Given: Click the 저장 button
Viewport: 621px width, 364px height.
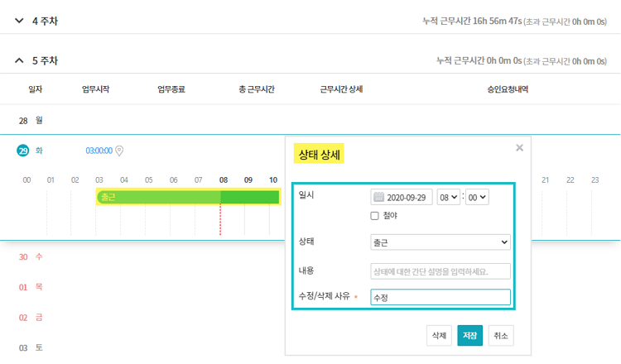Looking at the screenshot, I should (469, 336).
